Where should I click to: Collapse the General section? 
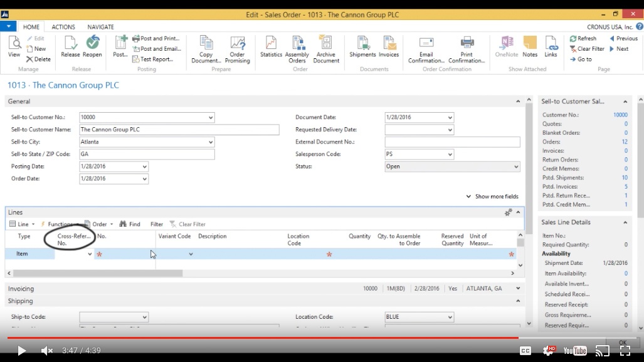(518, 101)
